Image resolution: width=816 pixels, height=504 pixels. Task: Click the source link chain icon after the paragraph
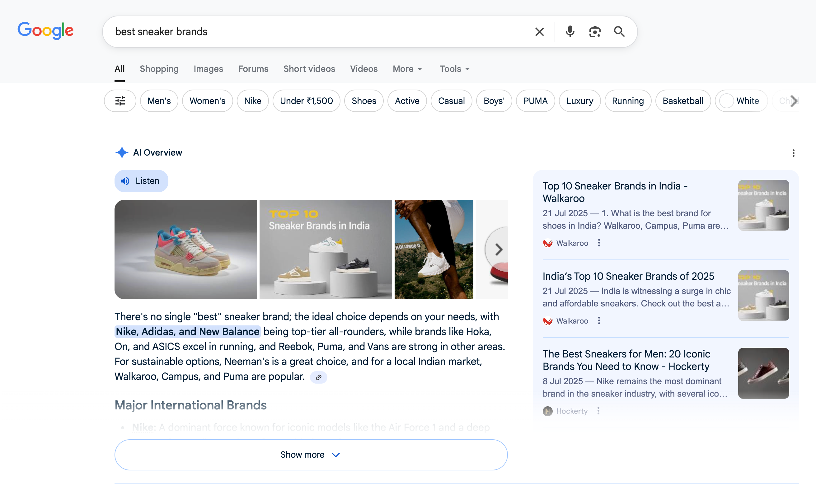point(319,377)
